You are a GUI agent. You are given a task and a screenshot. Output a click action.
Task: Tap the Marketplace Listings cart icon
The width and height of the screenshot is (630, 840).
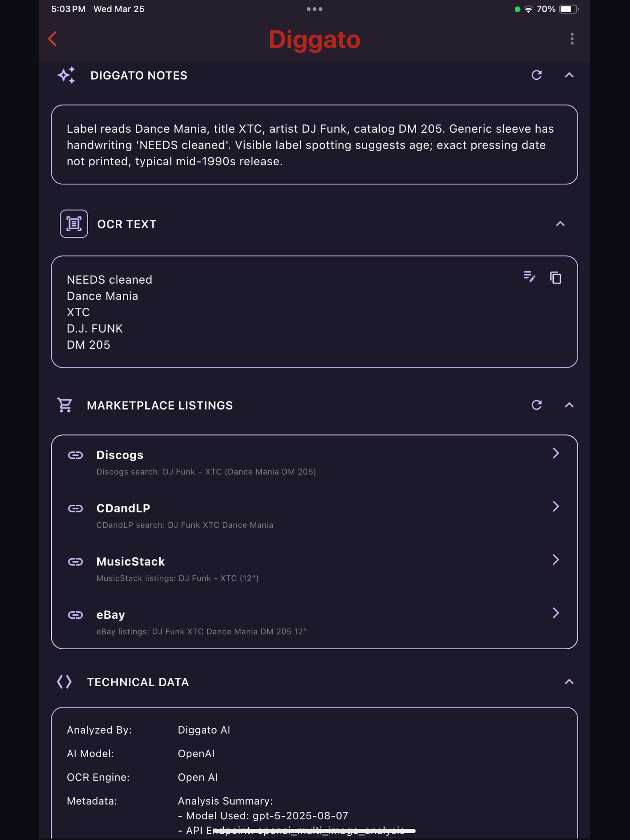coord(65,405)
